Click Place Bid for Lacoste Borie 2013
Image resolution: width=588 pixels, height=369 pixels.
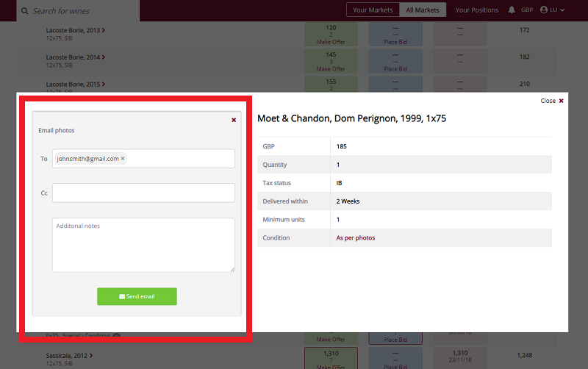395,42
